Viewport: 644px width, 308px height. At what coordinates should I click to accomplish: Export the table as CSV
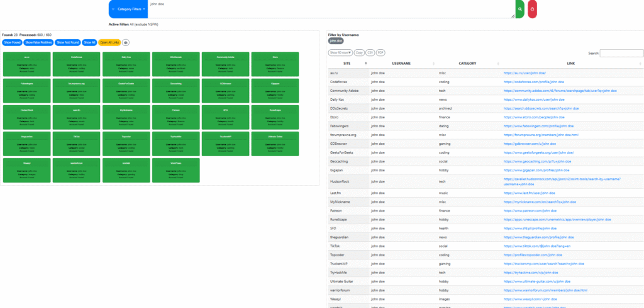click(370, 53)
